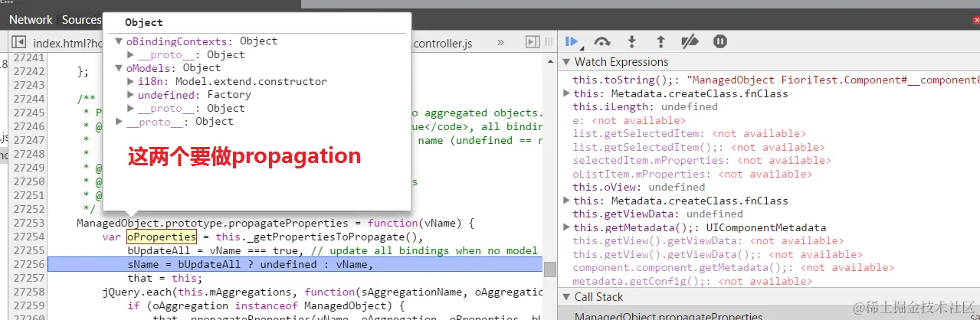980x320 pixels.
Task: Set breakpoint on line 27256
Action: click(28, 264)
